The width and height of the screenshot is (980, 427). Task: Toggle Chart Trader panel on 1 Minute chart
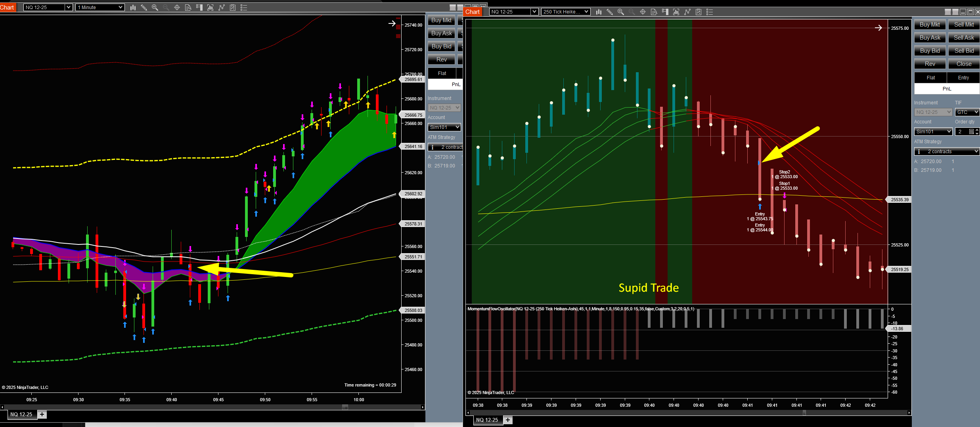tap(199, 8)
